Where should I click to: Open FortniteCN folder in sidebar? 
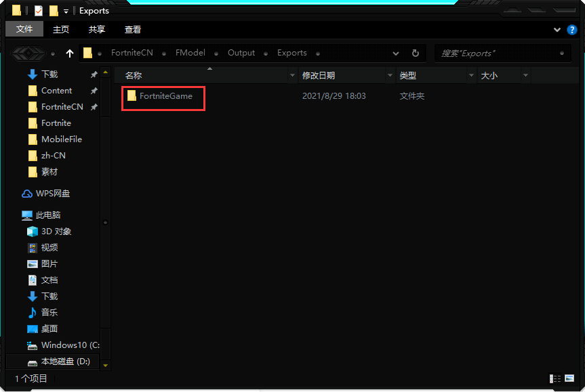pos(62,107)
